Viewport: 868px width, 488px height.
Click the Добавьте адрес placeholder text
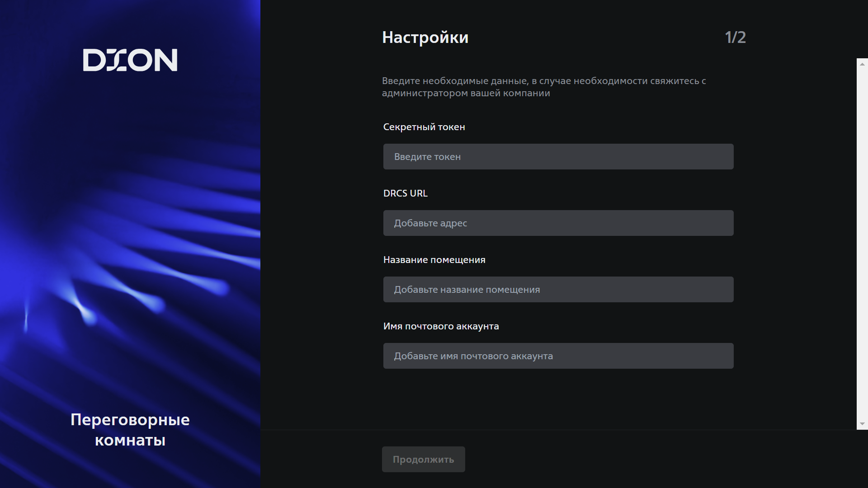[x=430, y=223]
